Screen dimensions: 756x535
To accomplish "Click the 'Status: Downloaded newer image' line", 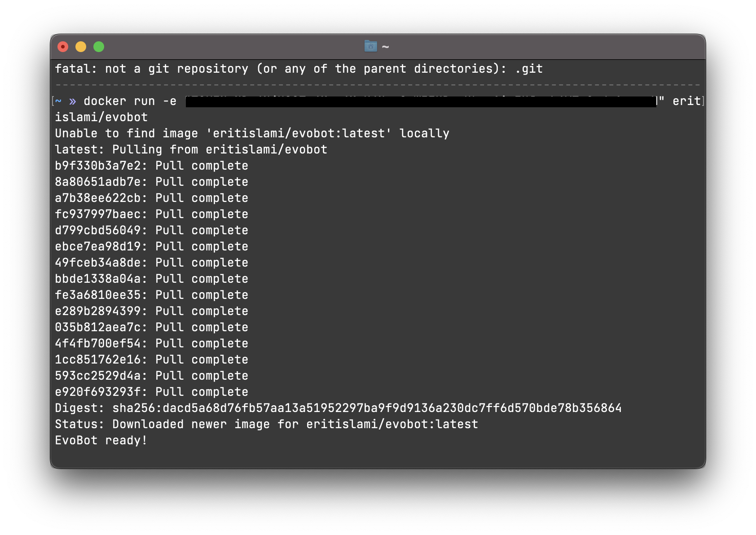I will [266, 424].
